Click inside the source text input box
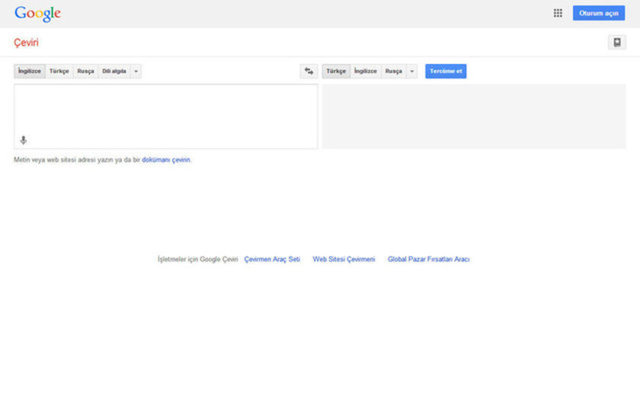Screen dimensions: 640x407 [165, 110]
